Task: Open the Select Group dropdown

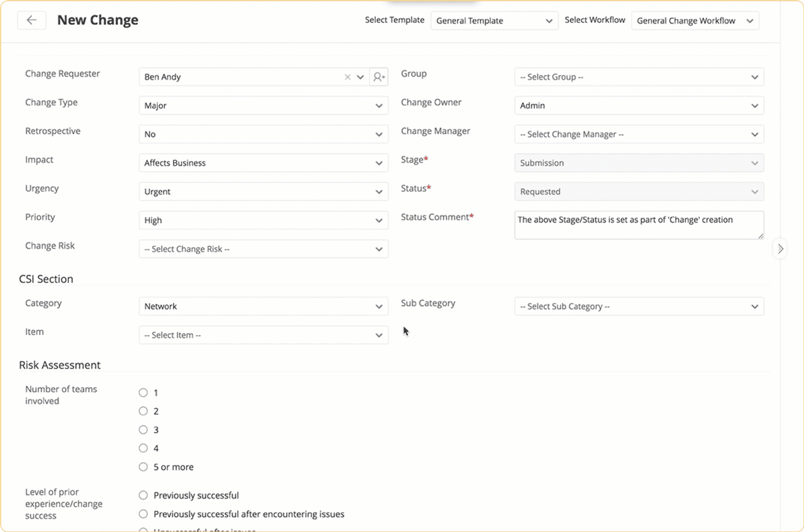Action: pyautogui.click(x=755, y=76)
